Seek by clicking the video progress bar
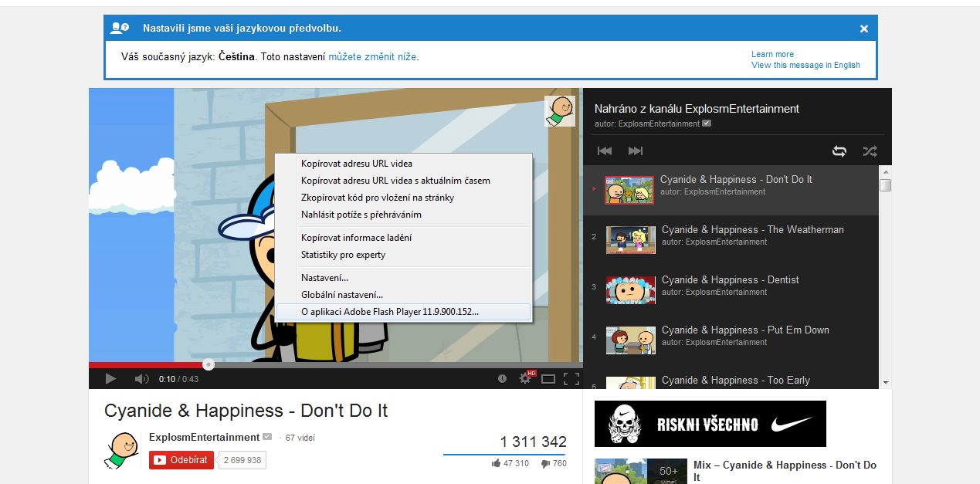Screen dimensions: 980x484 (x=335, y=364)
